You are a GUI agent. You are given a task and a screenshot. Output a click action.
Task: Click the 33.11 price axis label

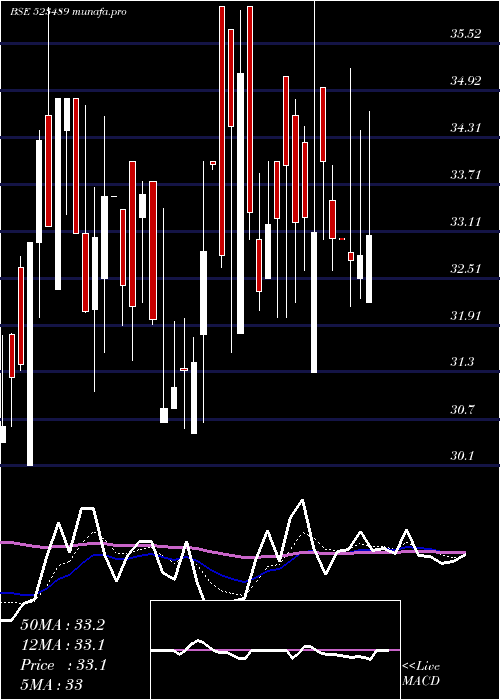pyautogui.click(x=466, y=222)
